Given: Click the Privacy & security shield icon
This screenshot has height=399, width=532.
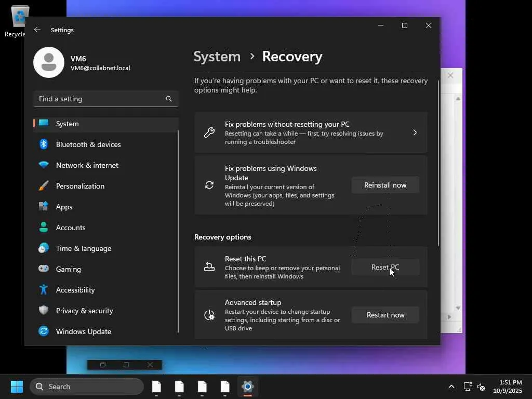Looking at the screenshot, I should click(x=44, y=310).
